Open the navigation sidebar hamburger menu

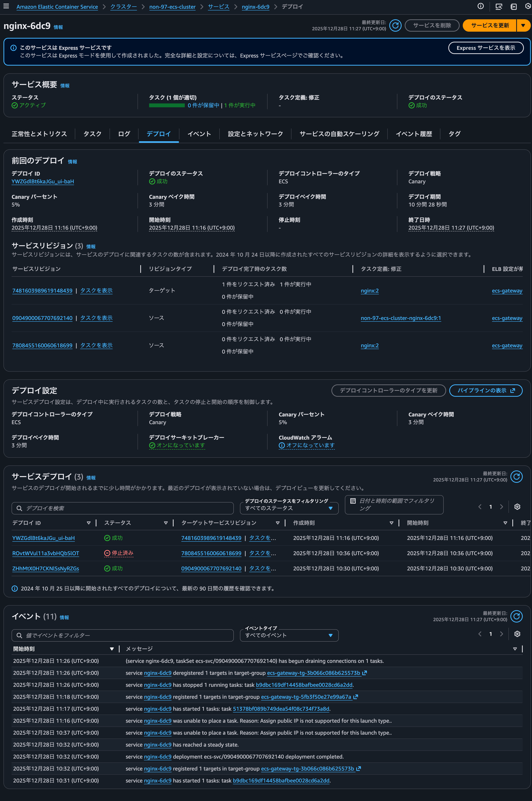(6, 6)
